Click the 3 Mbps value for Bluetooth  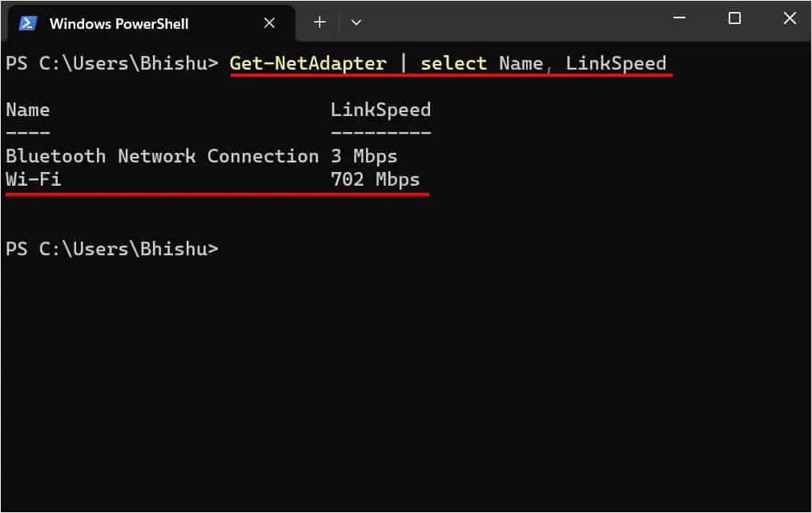[x=362, y=156]
